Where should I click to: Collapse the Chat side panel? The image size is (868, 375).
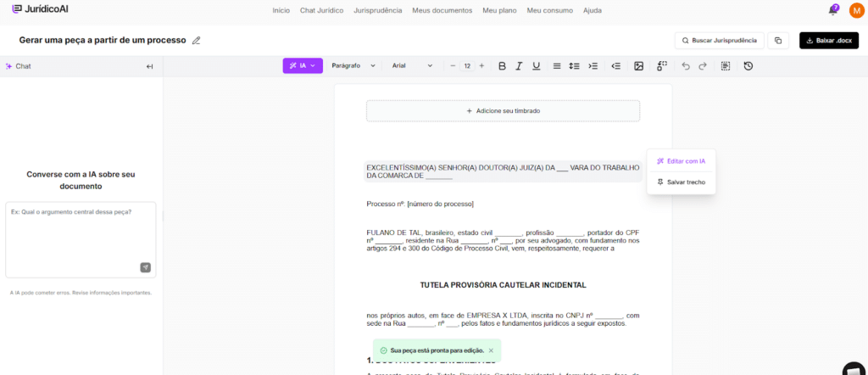coord(150,66)
